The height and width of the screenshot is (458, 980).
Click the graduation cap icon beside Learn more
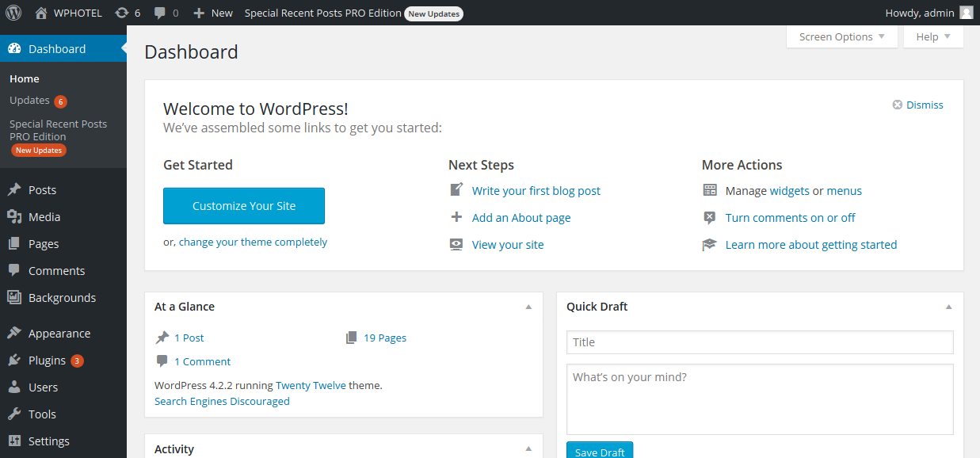point(710,244)
